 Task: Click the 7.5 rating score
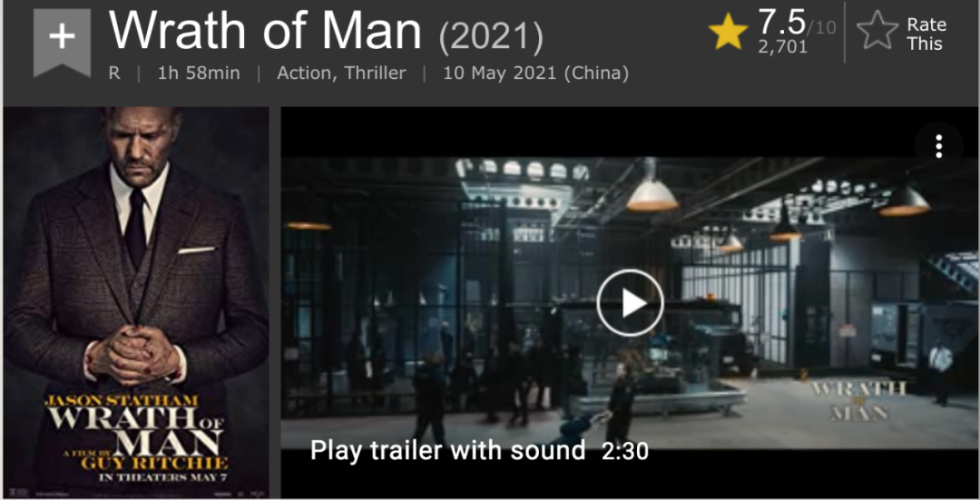pyautogui.click(x=782, y=23)
